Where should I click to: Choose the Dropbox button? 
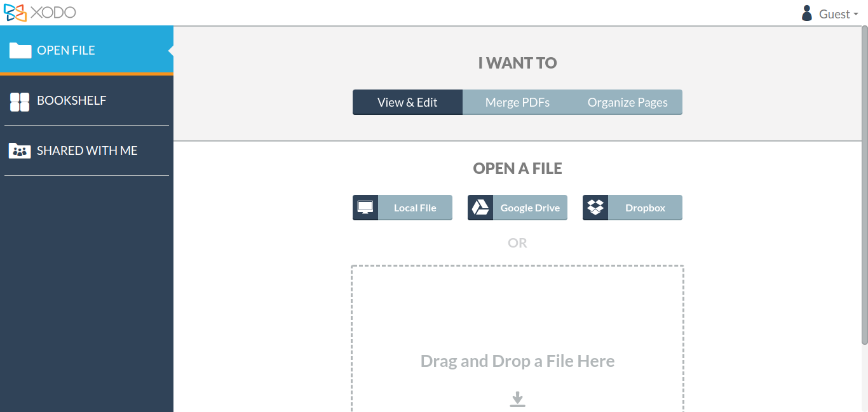pyautogui.click(x=632, y=208)
